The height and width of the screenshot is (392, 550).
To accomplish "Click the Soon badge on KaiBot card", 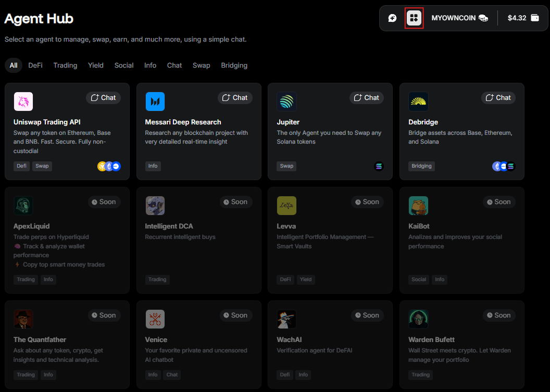I will pos(499,202).
